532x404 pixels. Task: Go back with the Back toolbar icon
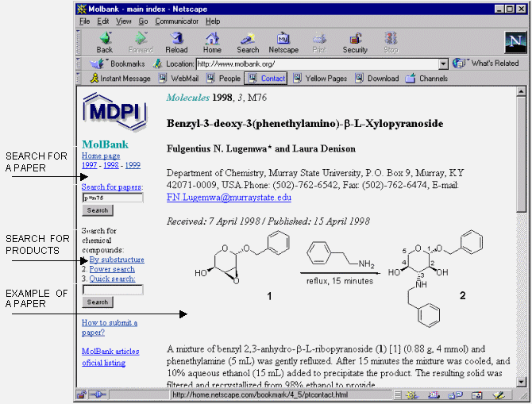(x=105, y=43)
